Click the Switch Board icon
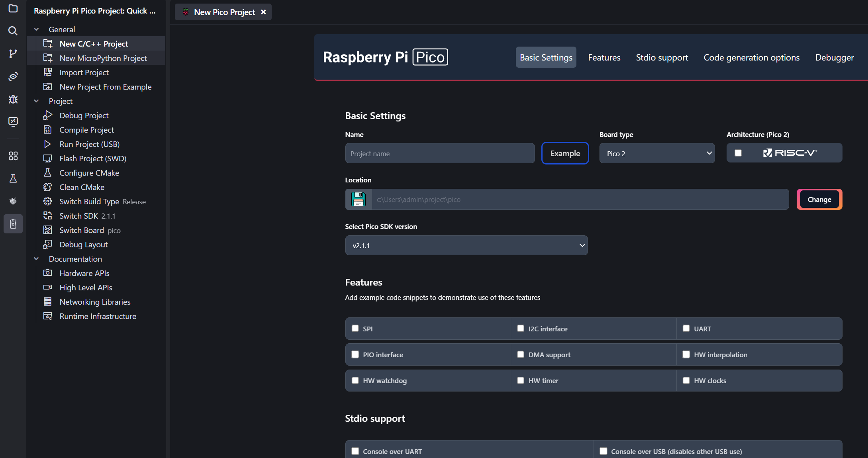This screenshot has width=868, height=458. (x=48, y=230)
